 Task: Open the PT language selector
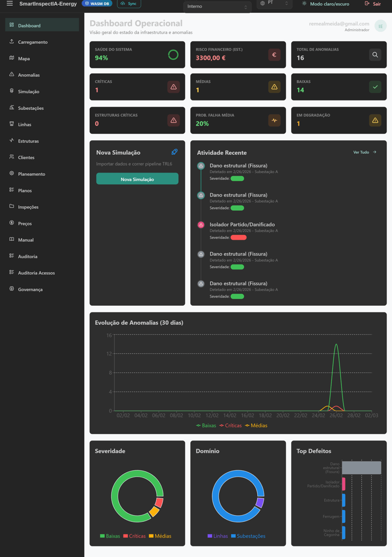pyautogui.click(x=274, y=4)
